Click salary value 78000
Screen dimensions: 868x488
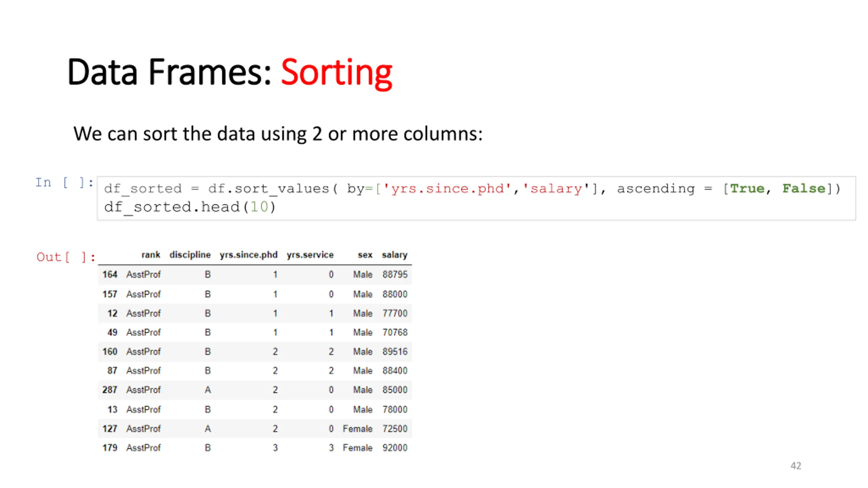click(395, 409)
